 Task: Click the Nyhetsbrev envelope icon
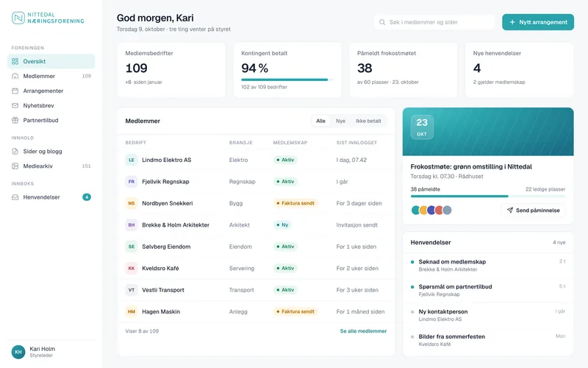click(x=15, y=105)
